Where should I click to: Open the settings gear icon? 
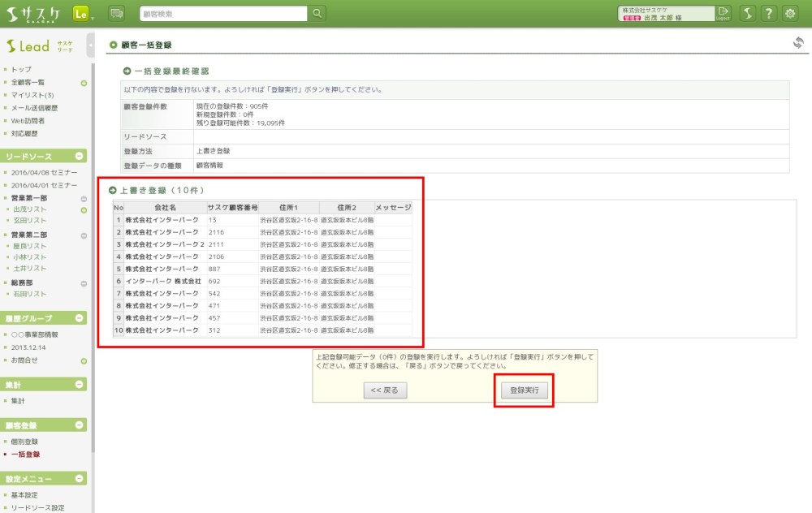point(789,13)
